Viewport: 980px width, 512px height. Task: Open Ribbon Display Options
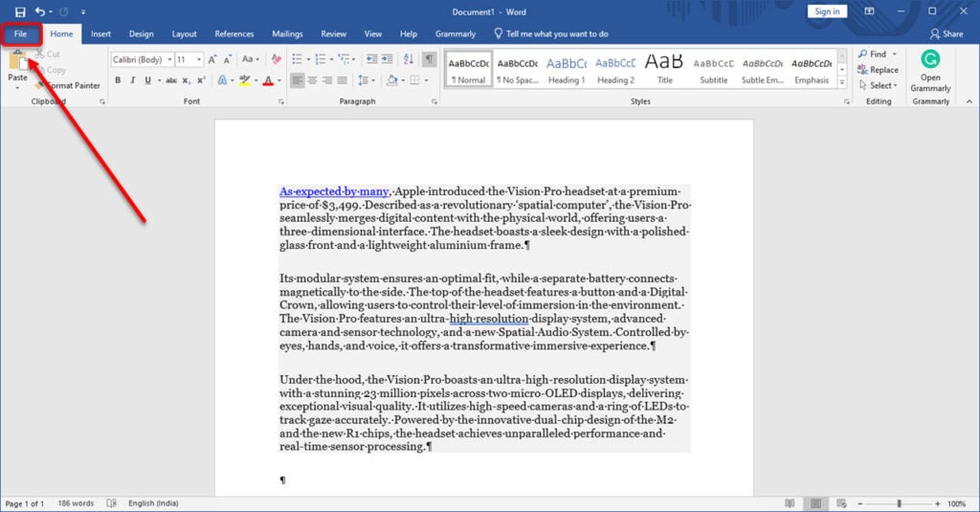[869, 11]
